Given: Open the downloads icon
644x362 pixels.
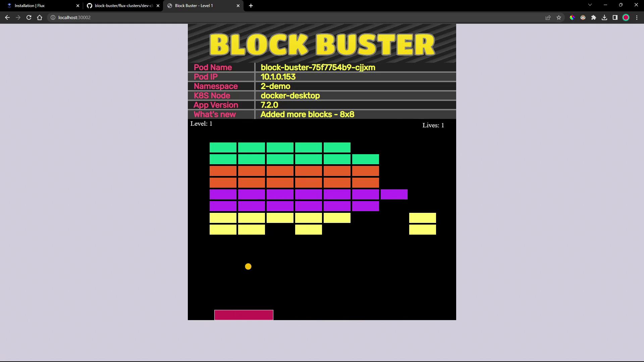Looking at the screenshot, I should coord(604,17).
